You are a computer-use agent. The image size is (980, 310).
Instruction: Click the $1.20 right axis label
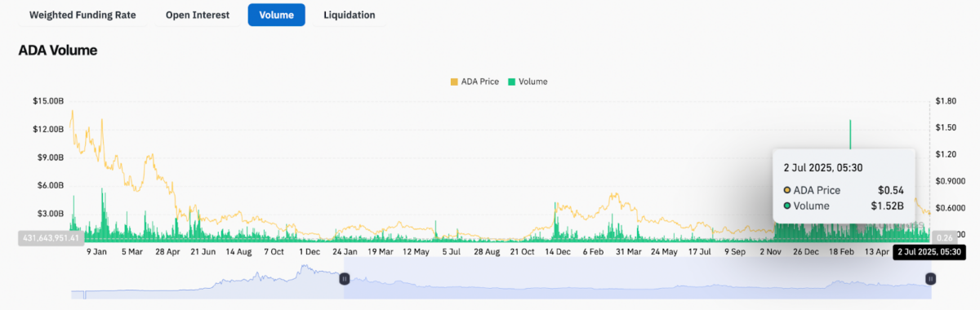coord(946,154)
